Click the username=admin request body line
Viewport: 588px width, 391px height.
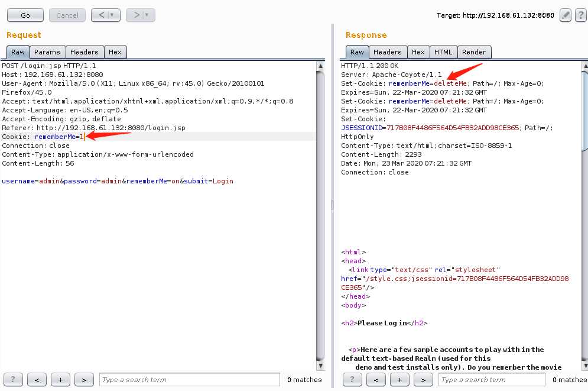tap(118, 181)
